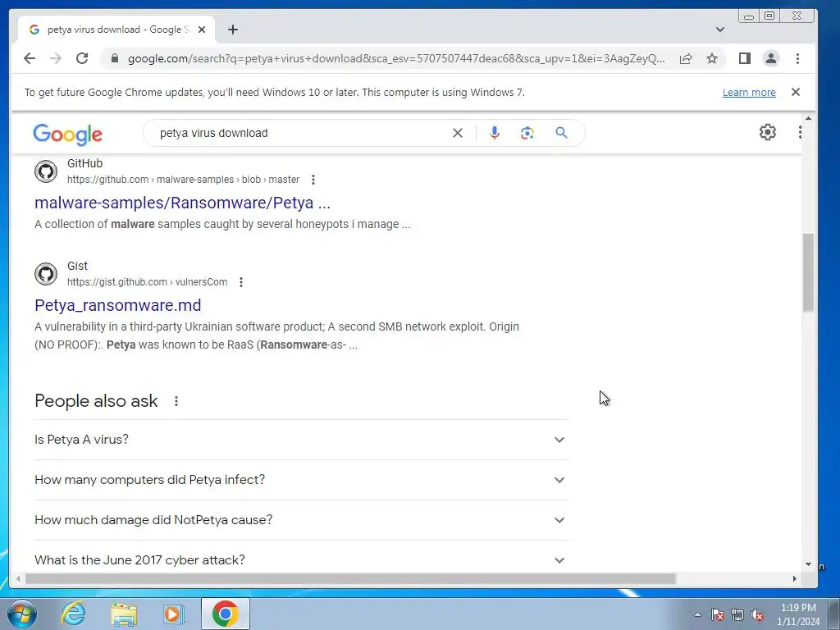Click the GitHub result URL breadcrumb
Screen dimensions: 840x630
pyautogui.click(x=183, y=180)
